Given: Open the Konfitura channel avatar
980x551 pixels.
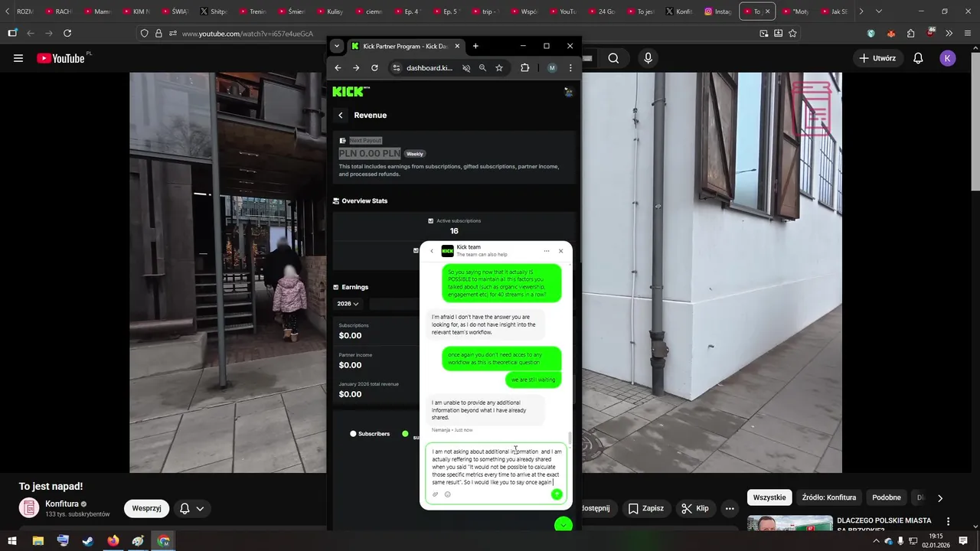Looking at the screenshot, I should tap(29, 508).
